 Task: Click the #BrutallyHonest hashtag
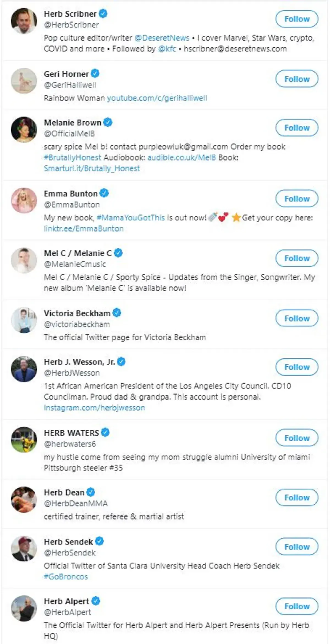click(x=73, y=157)
